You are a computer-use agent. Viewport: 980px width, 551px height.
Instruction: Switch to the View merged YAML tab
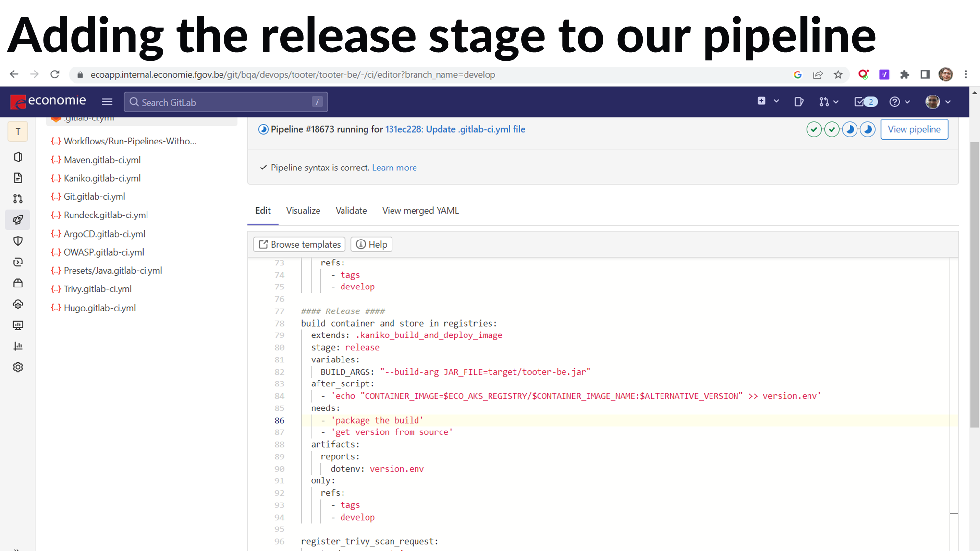coord(420,211)
